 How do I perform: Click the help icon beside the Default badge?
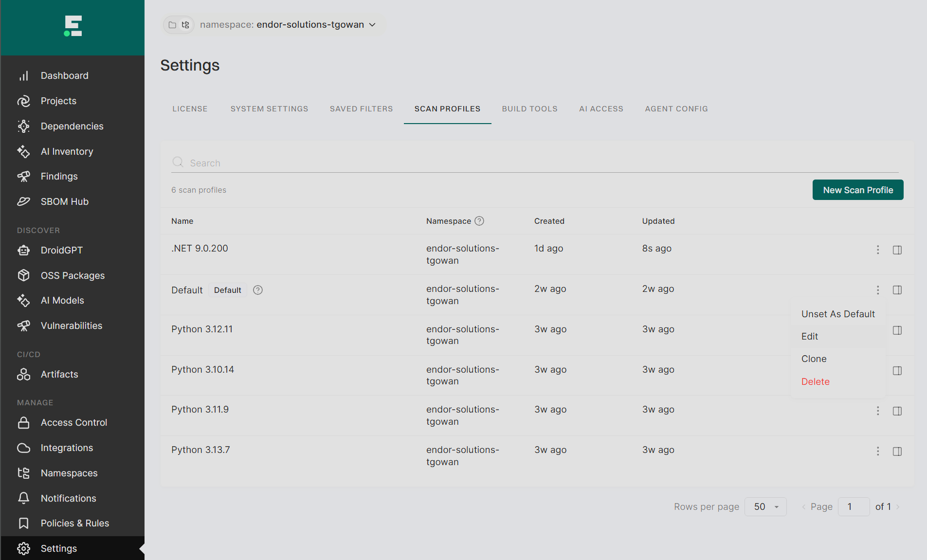258,290
